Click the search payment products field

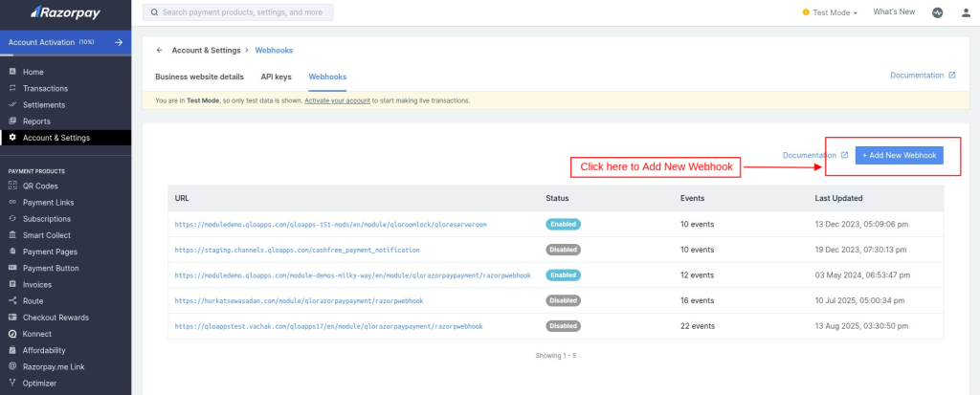click(237, 12)
